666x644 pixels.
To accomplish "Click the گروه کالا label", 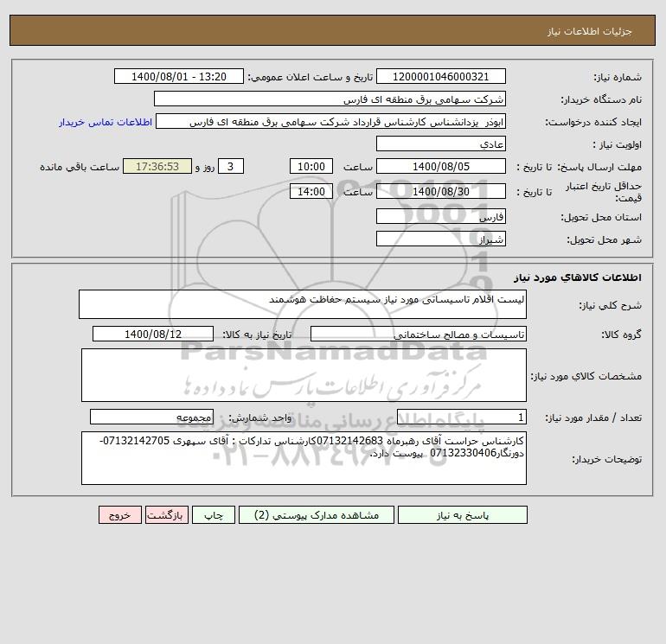I will (621, 335).
